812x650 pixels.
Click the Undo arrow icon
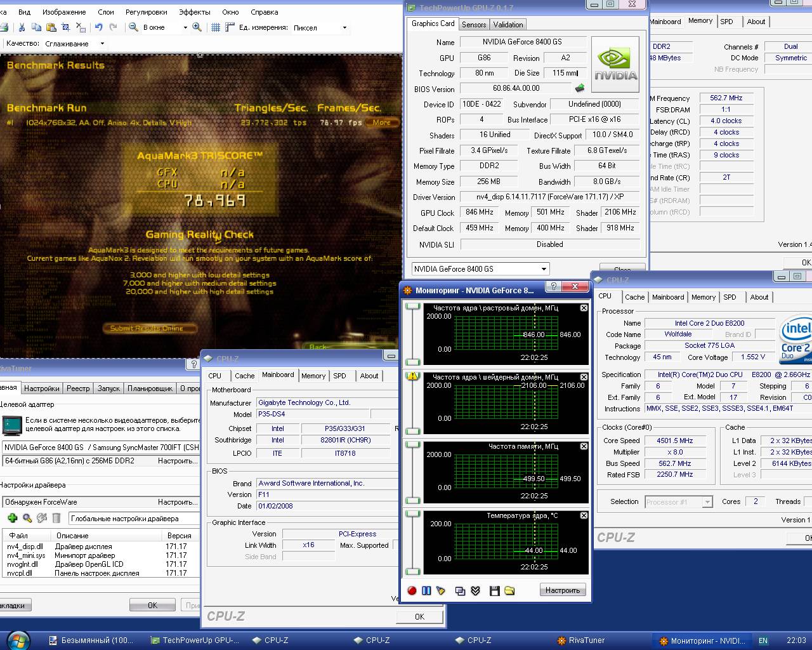(x=98, y=27)
